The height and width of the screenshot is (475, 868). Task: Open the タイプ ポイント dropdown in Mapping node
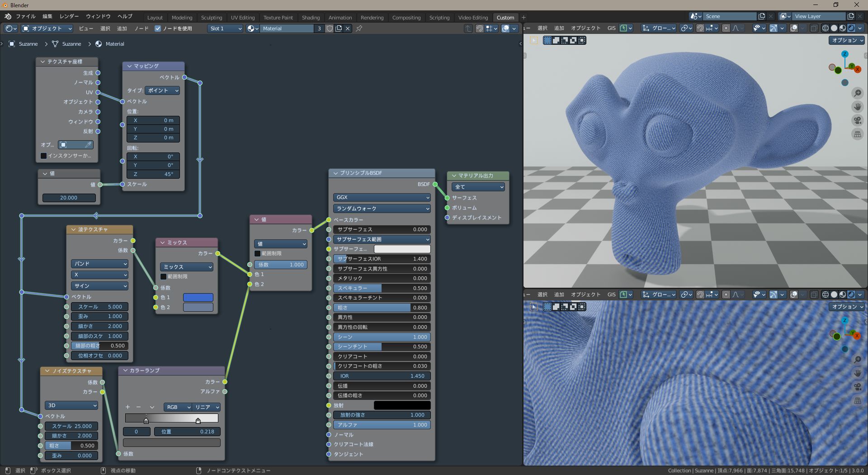[x=162, y=90]
